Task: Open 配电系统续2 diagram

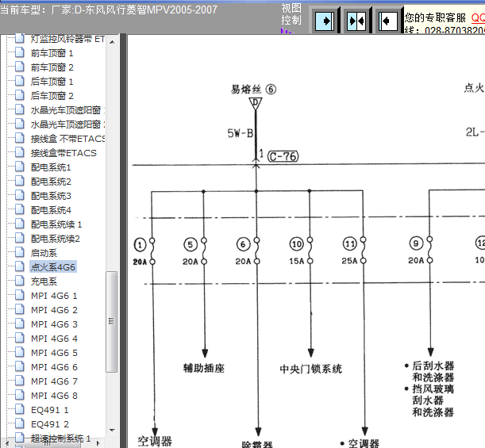Action: click(55, 239)
